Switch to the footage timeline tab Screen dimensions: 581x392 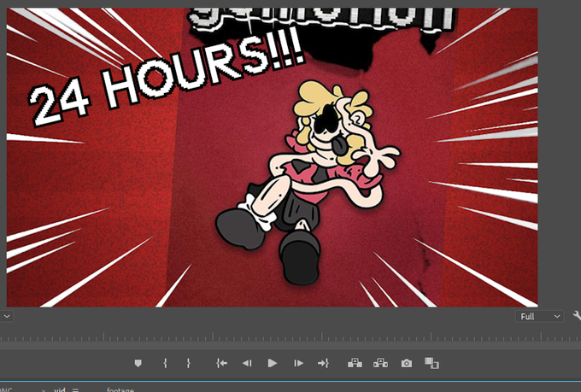(120, 389)
